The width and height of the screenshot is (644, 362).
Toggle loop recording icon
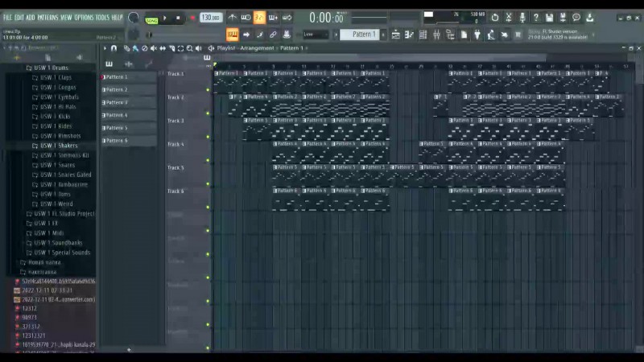coord(287,18)
